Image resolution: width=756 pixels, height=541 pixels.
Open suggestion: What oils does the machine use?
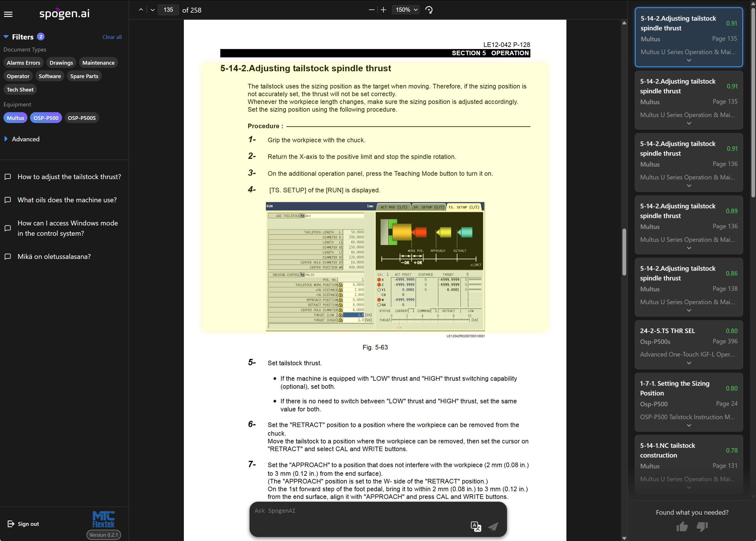[67, 200]
